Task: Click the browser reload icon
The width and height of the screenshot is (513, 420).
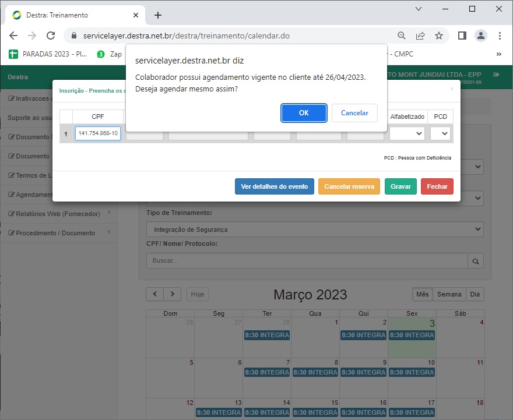Action: point(51,36)
